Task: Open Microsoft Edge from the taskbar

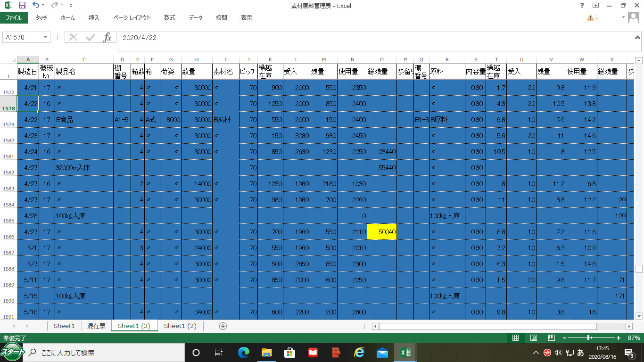Action: (x=243, y=352)
